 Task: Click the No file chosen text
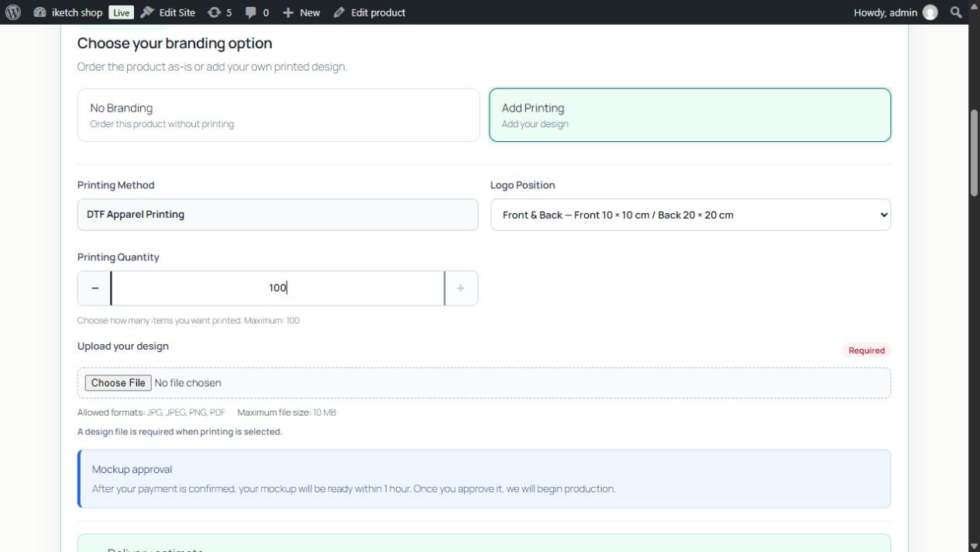(x=187, y=382)
